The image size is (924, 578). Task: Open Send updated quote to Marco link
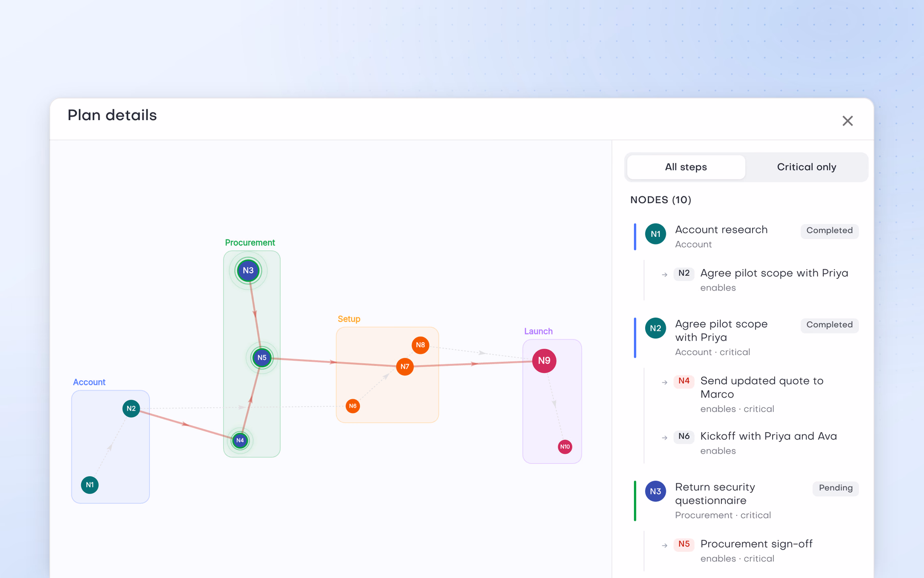pyautogui.click(x=762, y=387)
